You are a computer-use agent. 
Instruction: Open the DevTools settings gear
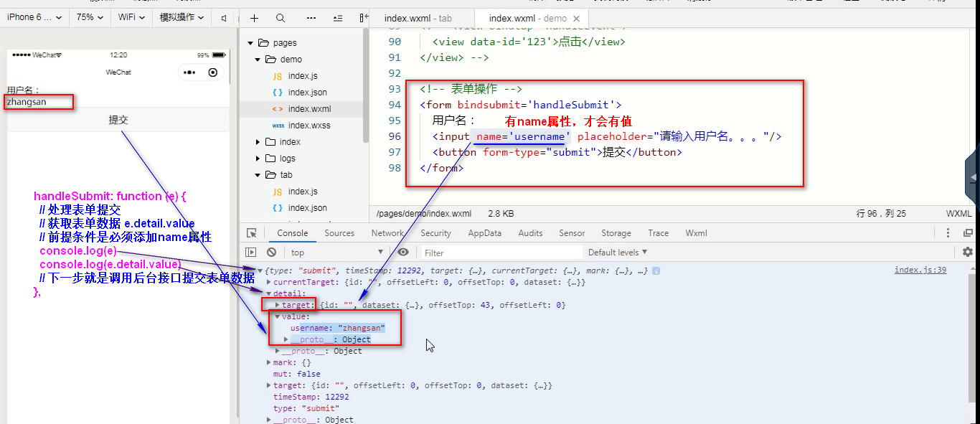[967, 252]
